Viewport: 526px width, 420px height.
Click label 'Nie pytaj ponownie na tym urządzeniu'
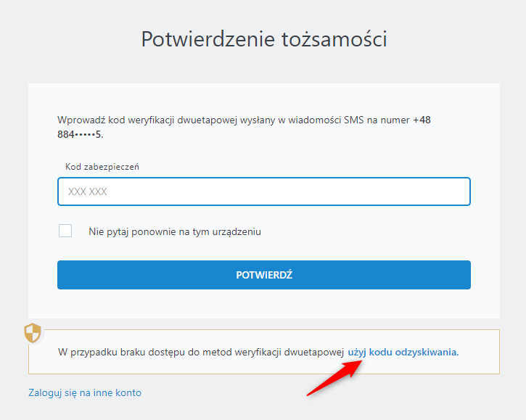click(174, 232)
